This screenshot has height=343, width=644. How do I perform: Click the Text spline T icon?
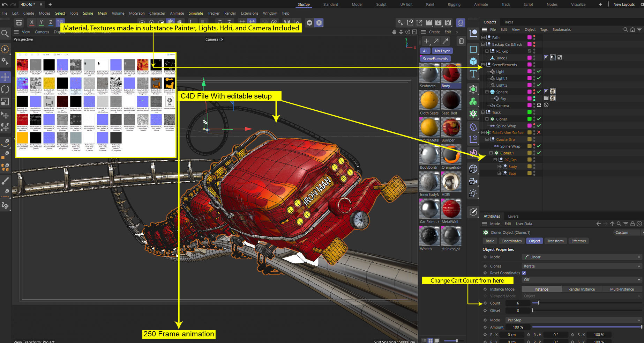(x=473, y=74)
